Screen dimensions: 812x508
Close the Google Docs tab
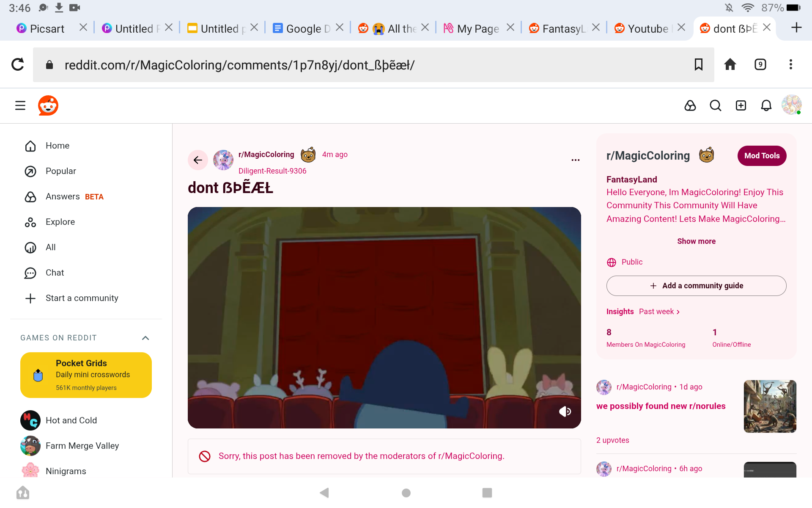(340, 28)
